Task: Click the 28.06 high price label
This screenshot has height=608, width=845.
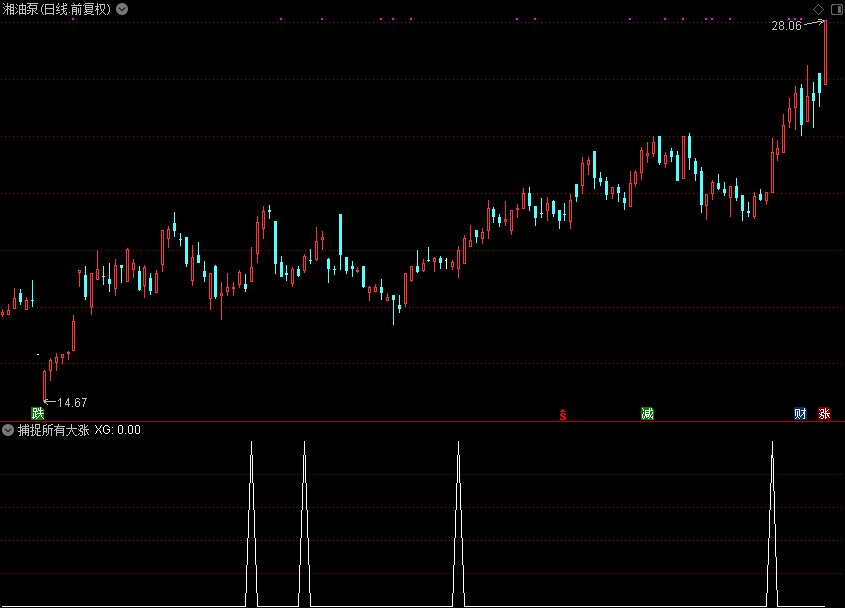Action: (786, 26)
